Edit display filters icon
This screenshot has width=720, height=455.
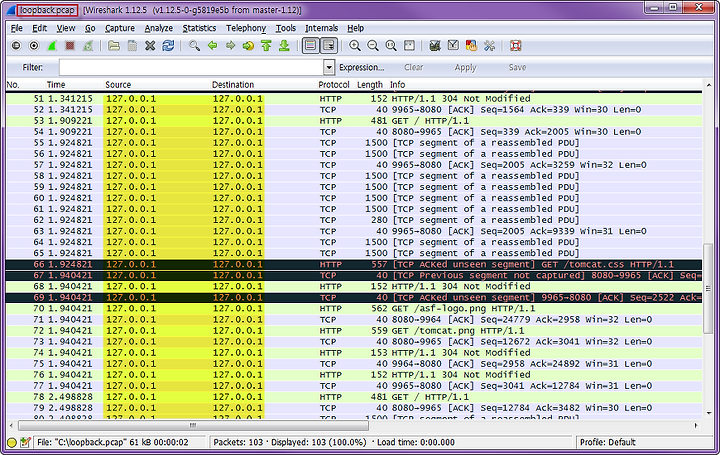453,45
